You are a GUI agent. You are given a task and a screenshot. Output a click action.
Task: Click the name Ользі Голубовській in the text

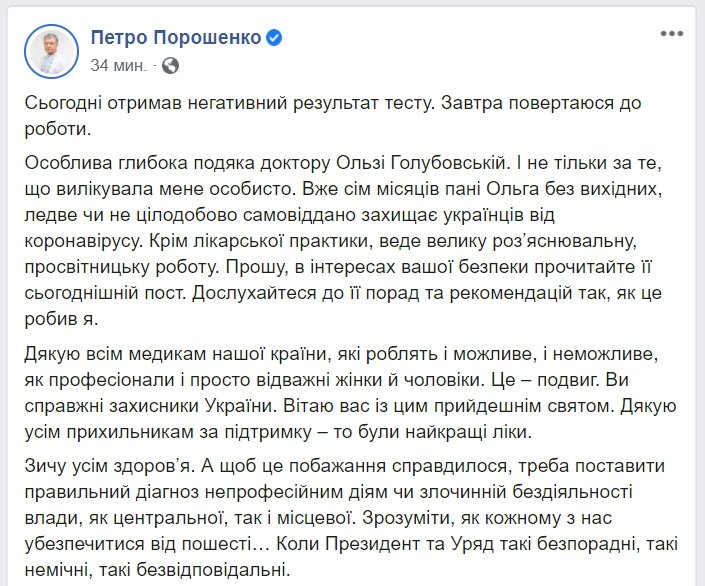tap(421, 163)
